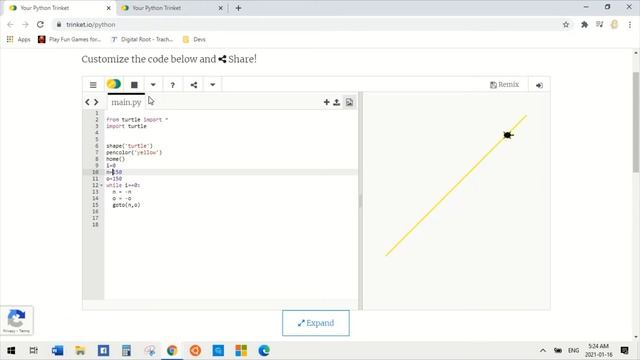
Task: Open Calculator from taskbar
Action: (127, 351)
